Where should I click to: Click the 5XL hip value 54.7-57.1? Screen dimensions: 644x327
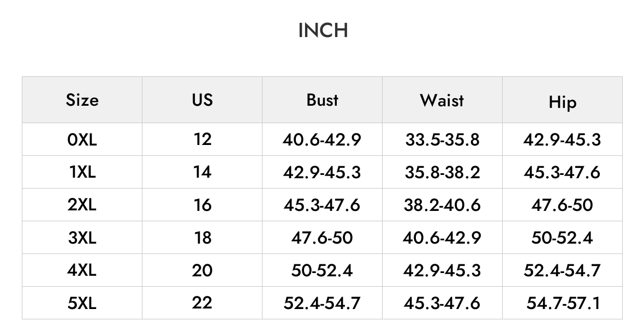[x=563, y=303]
